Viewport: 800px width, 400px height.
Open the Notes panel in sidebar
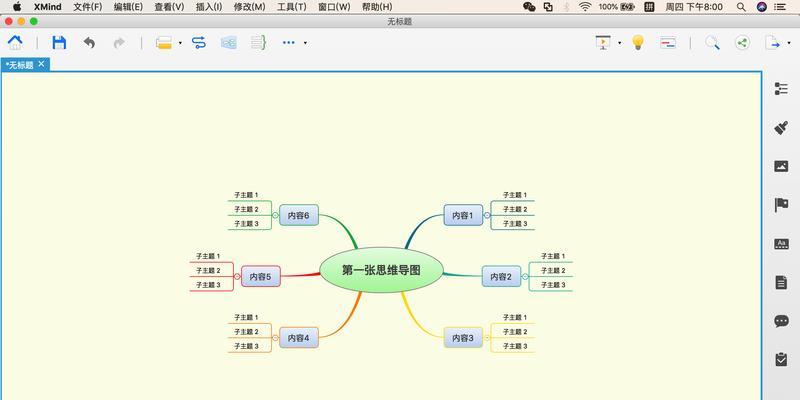click(781, 282)
